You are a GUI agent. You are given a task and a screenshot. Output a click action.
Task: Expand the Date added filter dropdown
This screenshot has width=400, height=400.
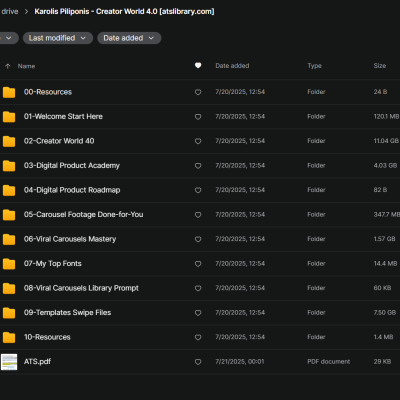point(129,38)
